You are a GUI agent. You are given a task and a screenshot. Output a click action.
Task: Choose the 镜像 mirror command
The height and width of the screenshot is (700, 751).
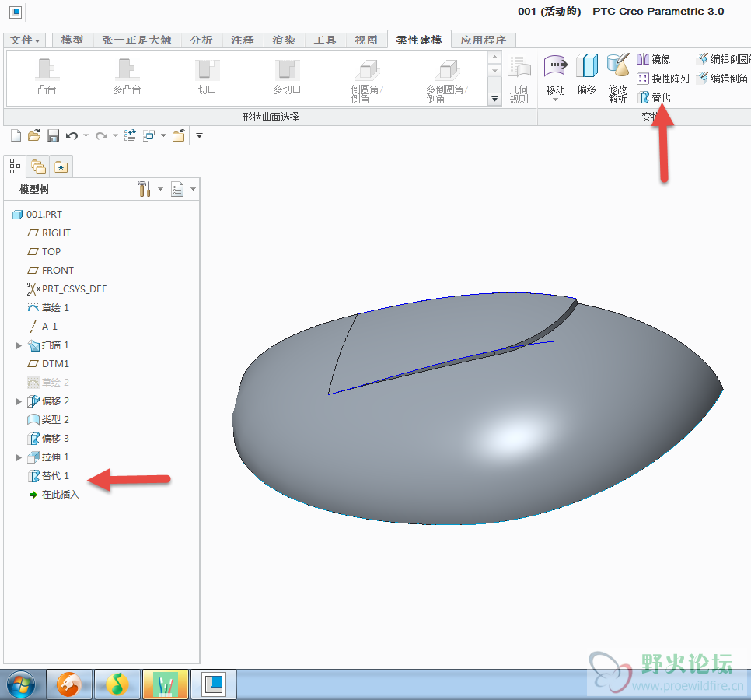pos(654,59)
